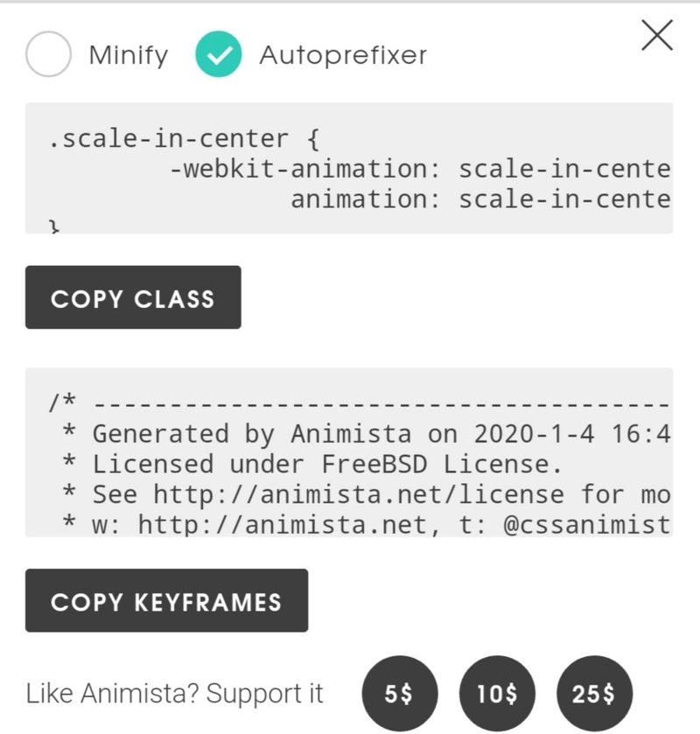Enable the Minify checkbox
Viewport: 700px width, 734px height.
pos(48,54)
